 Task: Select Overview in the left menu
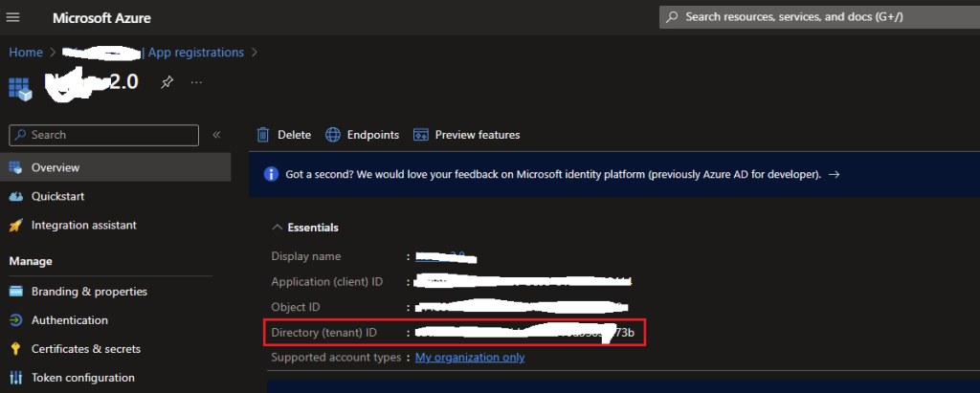pyautogui.click(x=55, y=167)
